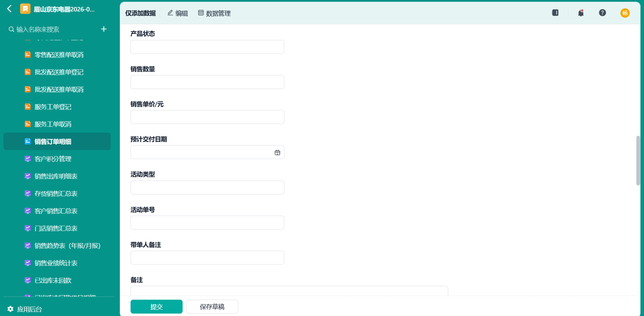The height and width of the screenshot is (316, 644).
Task: Open the notification bell icon
Action: pyautogui.click(x=580, y=13)
